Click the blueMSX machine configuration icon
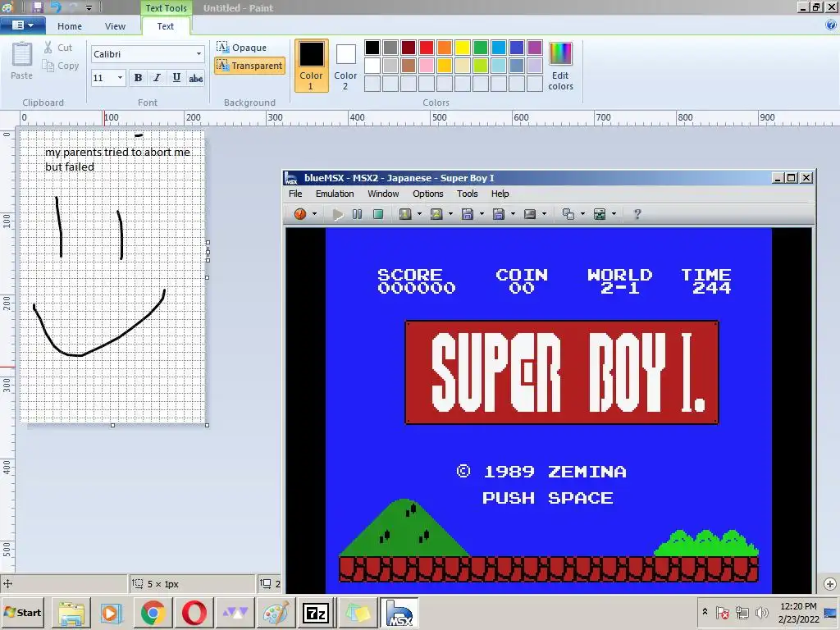Screen dimensions: 840x630 (600, 214)
